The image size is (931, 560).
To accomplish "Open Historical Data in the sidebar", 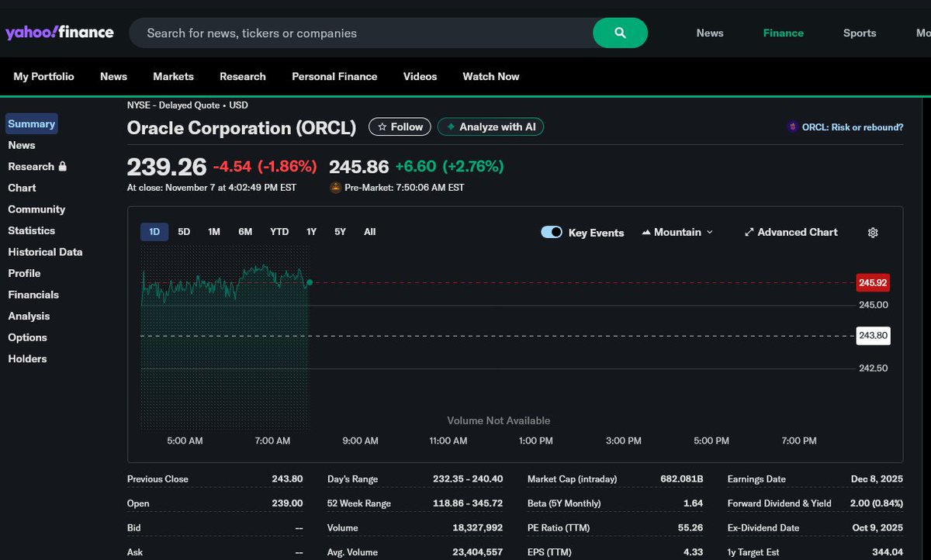I will pyautogui.click(x=45, y=252).
